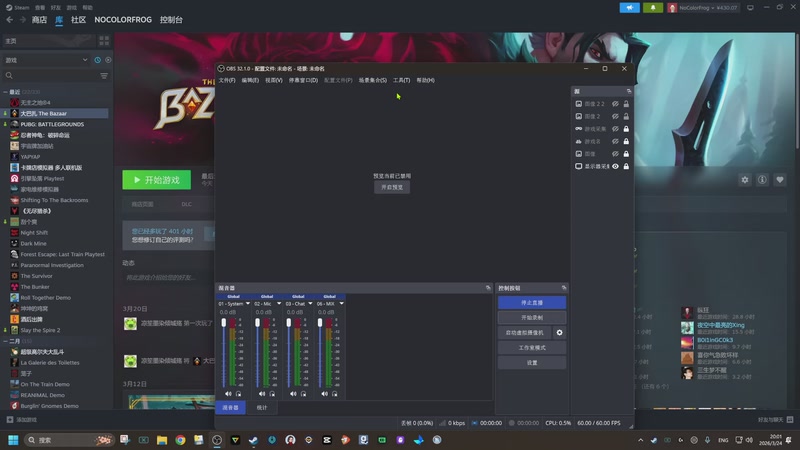Screen dimensions: 800x450
Task: Show the 图像 2 source with eye icon
Action: [x=615, y=116]
